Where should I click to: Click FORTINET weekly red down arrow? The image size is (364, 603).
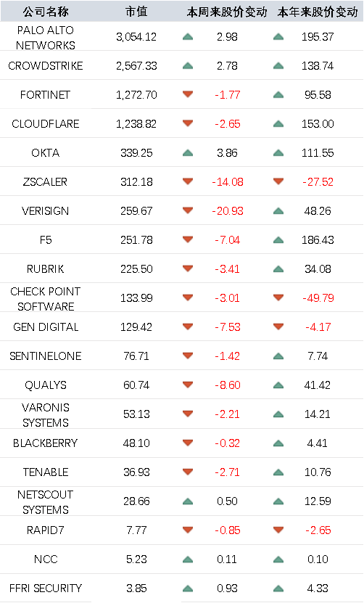point(188,94)
